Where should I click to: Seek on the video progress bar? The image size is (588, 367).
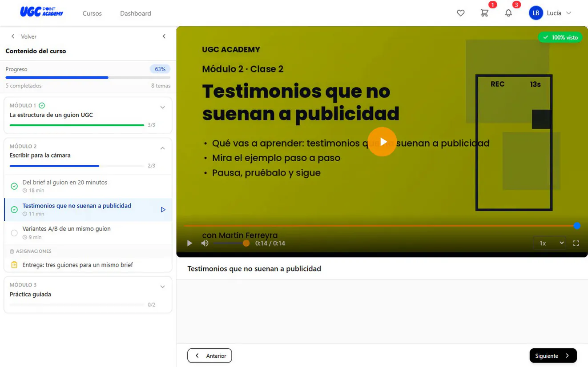click(x=380, y=226)
